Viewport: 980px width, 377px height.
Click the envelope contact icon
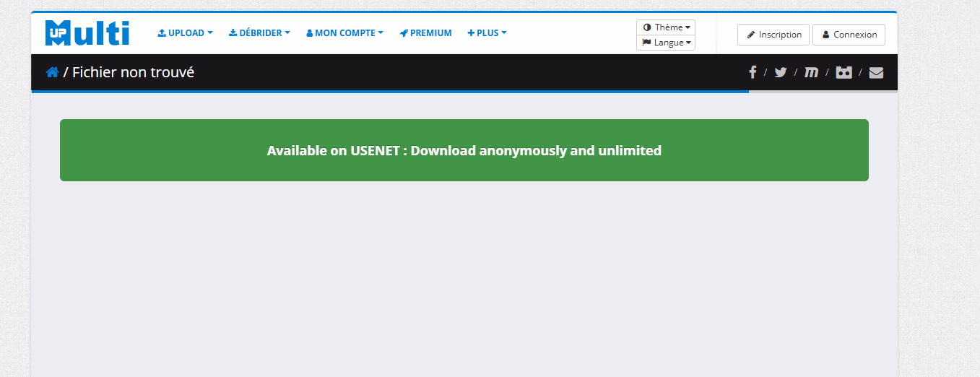point(876,72)
